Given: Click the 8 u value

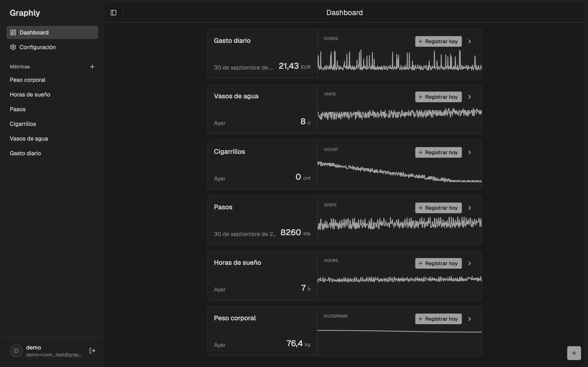Looking at the screenshot, I should 305,121.
